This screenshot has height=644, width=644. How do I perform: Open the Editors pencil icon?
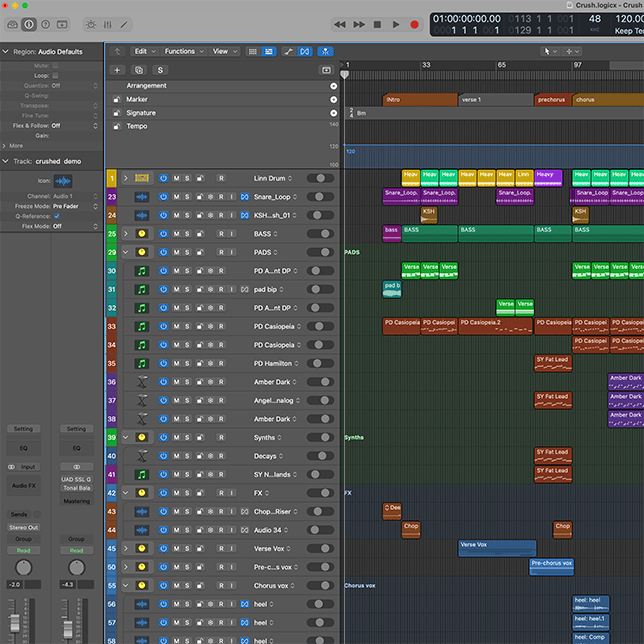pyautogui.click(x=124, y=25)
